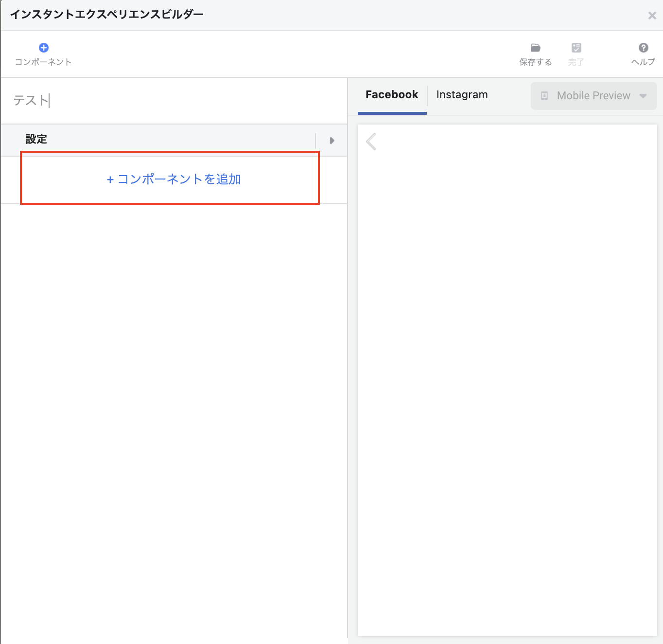Click the checklist icon for 完了

click(x=576, y=48)
